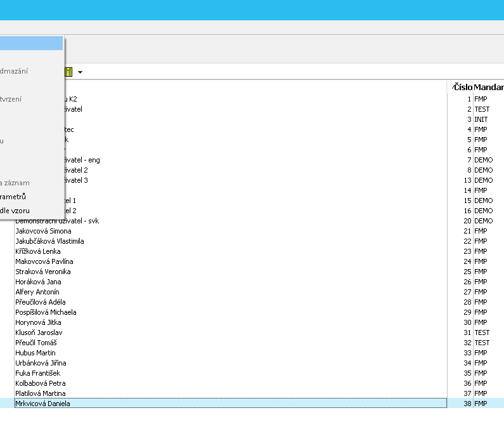Viewport: 504px width, 441px height.
Task: Select the user Platilová Martina
Action: pos(41,393)
